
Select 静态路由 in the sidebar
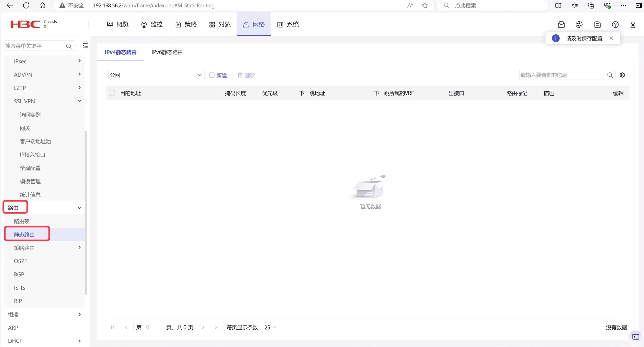pos(24,234)
